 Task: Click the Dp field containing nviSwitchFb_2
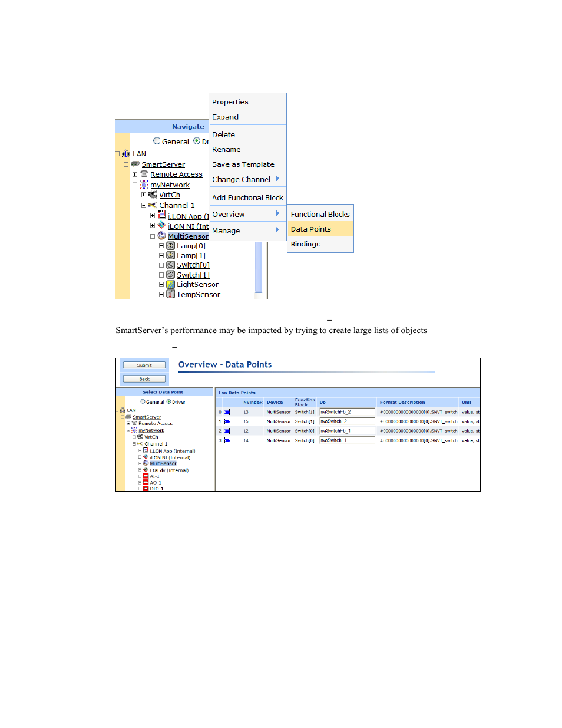[347, 412]
